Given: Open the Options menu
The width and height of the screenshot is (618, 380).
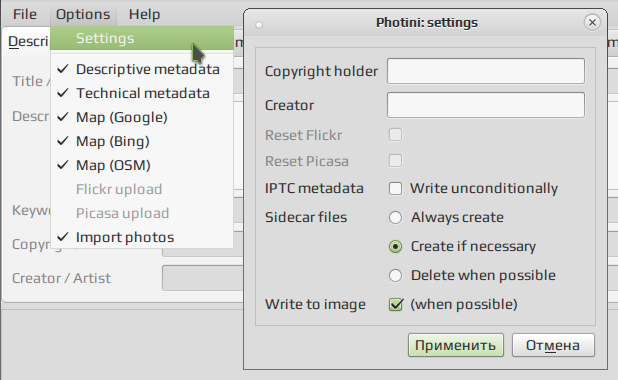Looking at the screenshot, I should click(x=83, y=14).
